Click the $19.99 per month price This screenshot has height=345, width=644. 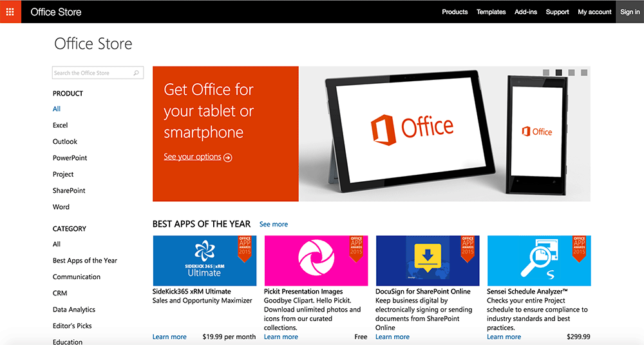click(x=229, y=337)
